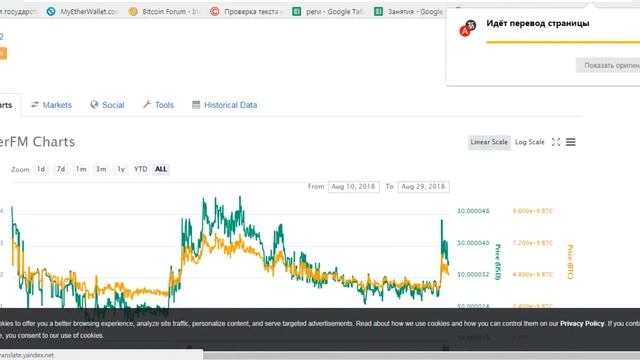
Task: Open the chart hamburger menu
Action: coord(571,142)
